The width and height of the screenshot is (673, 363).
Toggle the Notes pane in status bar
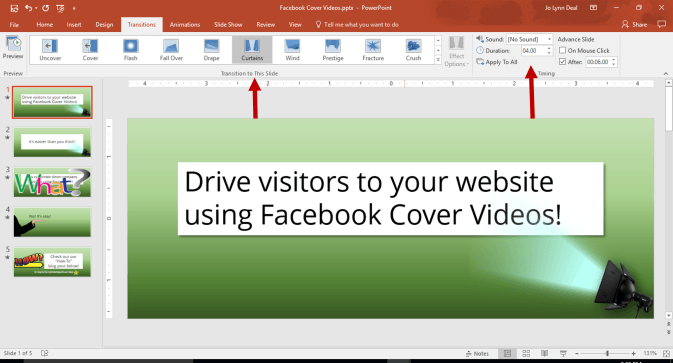click(477, 354)
